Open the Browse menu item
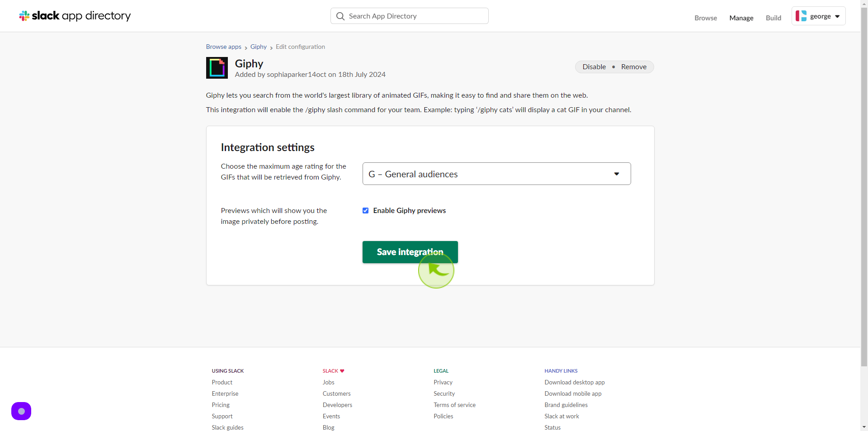This screenshot has height=431, width=868. [706, 18]
